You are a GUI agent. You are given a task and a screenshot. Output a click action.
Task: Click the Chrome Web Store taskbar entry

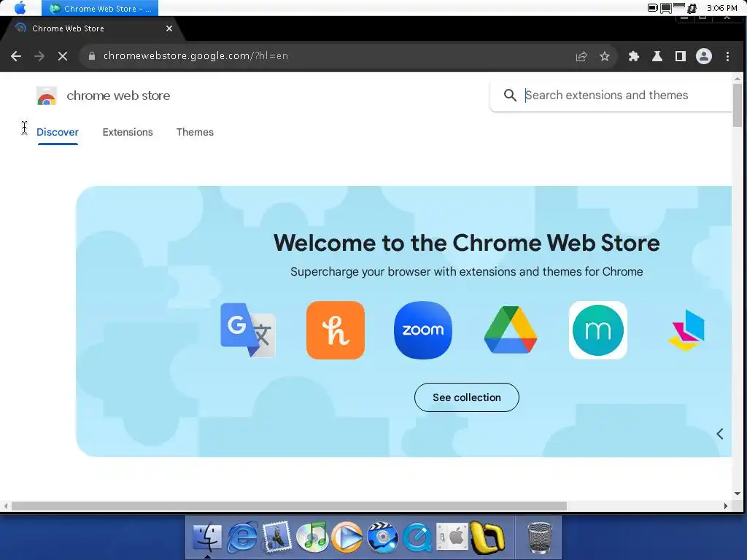click(99, 8)
